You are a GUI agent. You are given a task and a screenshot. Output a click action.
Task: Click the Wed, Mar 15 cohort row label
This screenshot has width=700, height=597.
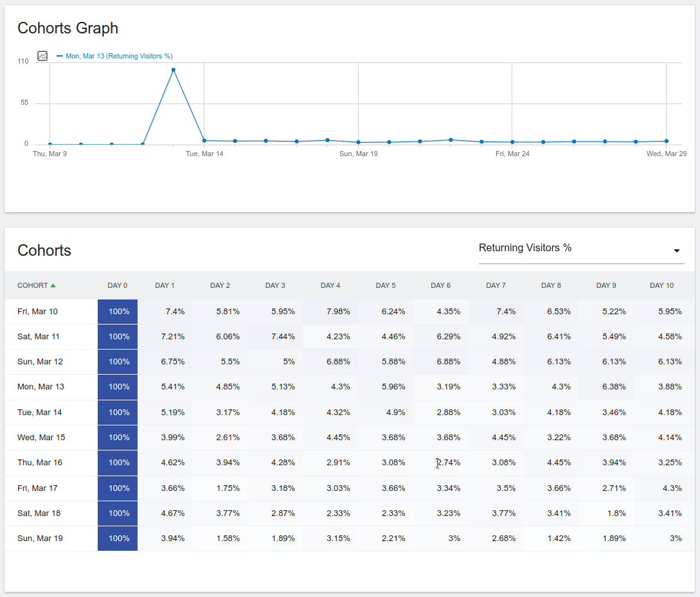[41, 438]
